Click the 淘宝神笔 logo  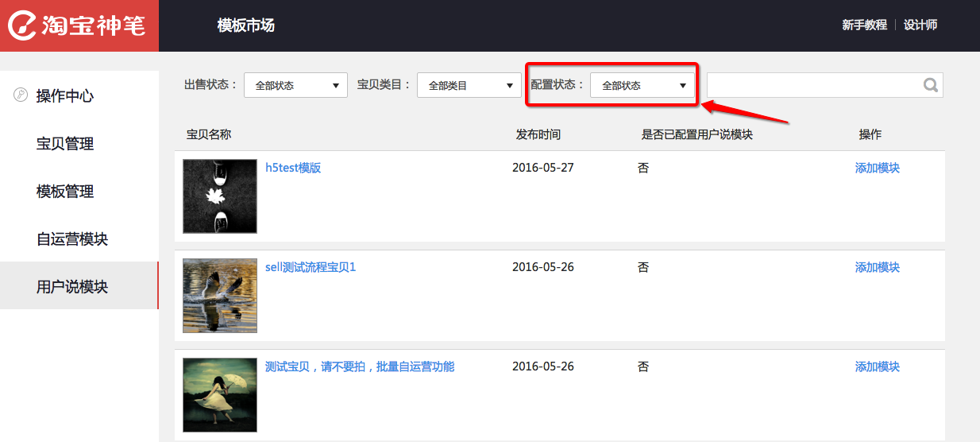point(78,25)
